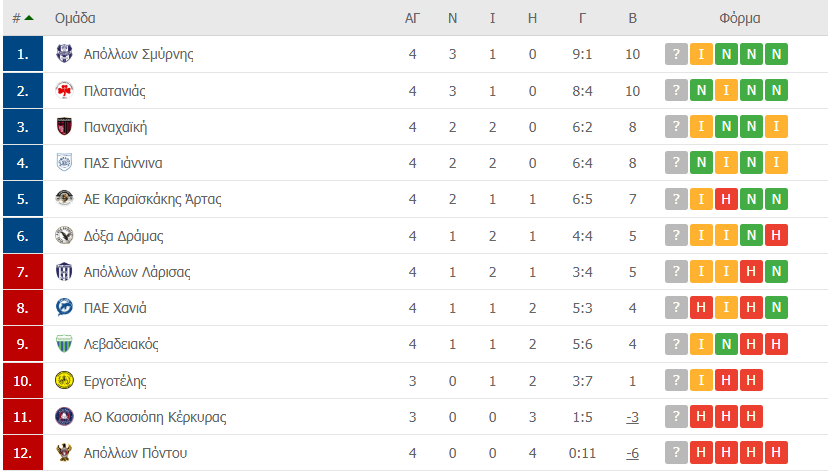Click the ΠΑΣ Γιάννινα team crest
This screenshot has width=833, height=472.
coord(65,163)
